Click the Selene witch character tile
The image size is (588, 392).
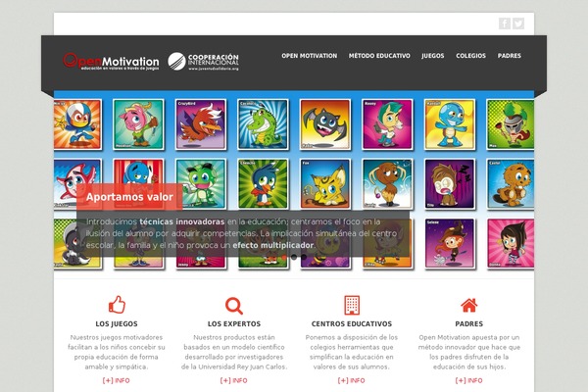[x=450, y=243]
